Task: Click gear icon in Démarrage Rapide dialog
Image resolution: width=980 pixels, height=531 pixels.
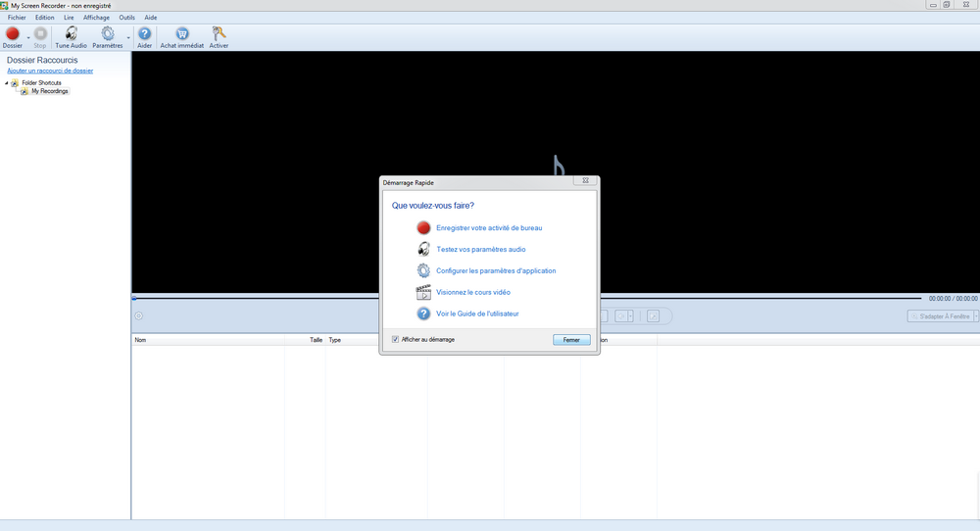Action: click(423, 270)
